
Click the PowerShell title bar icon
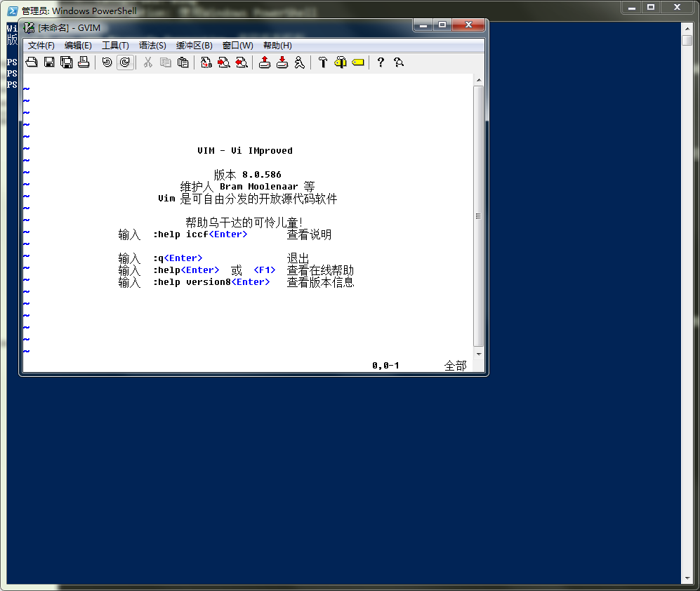13,11
